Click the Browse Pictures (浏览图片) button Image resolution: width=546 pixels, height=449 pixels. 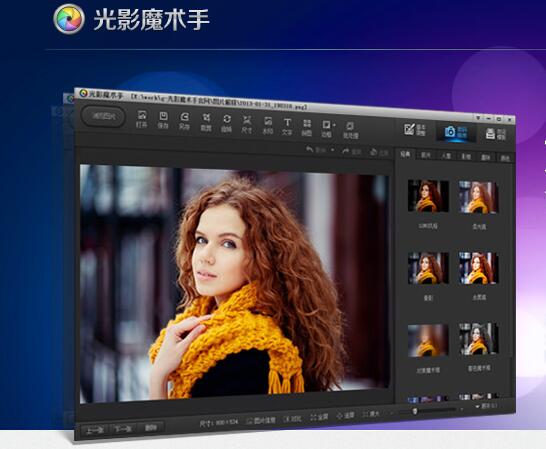tap(103, 116)
